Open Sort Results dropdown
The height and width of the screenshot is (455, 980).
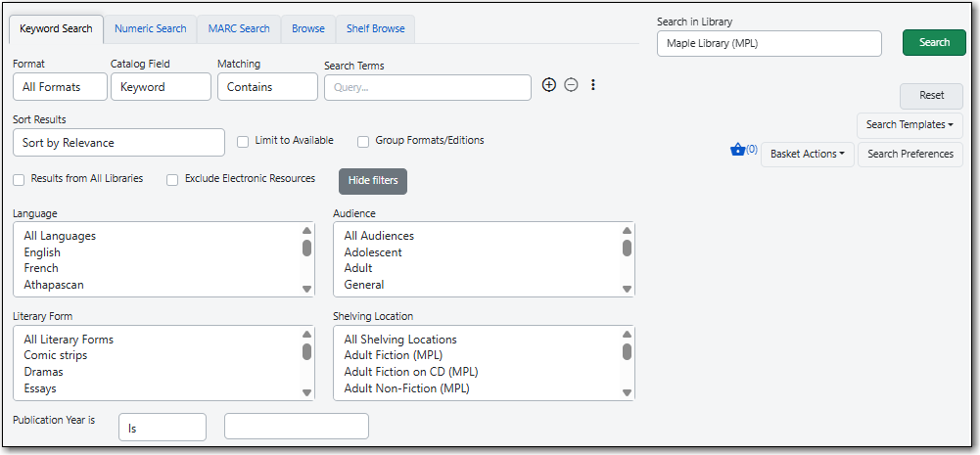pos(118,143)
